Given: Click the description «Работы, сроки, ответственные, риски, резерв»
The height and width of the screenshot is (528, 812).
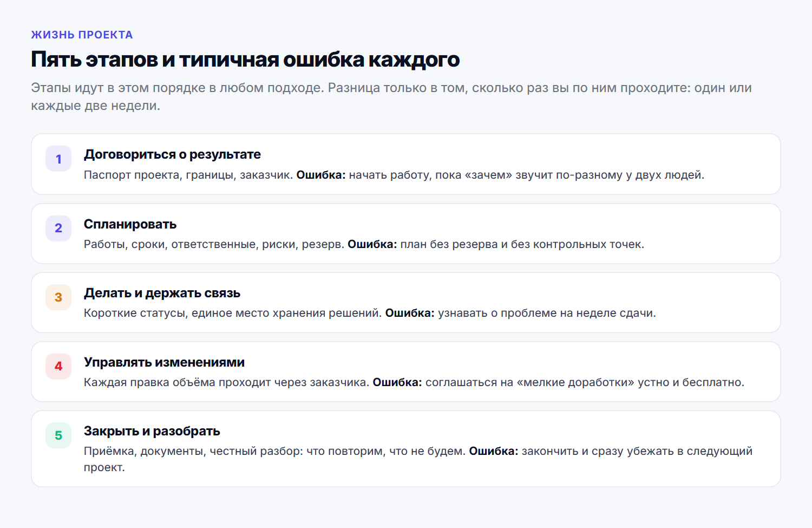Looking at the screenshot, I should [214, 244].
